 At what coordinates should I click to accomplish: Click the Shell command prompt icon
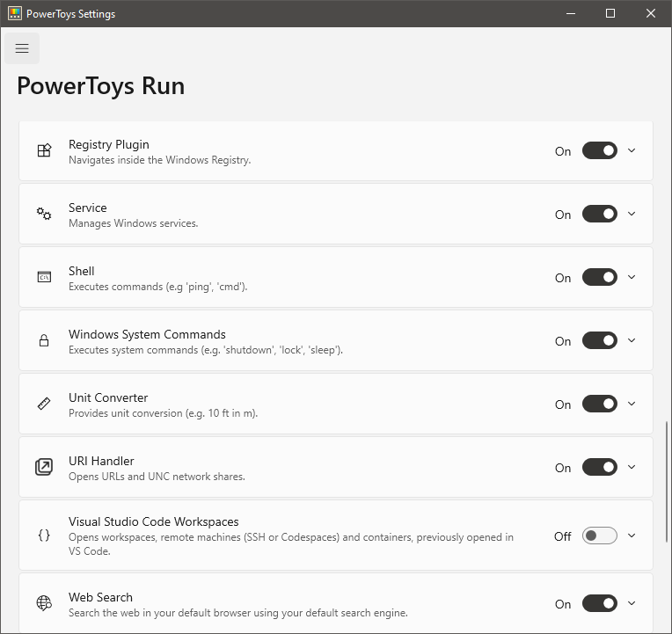point(44,277)
